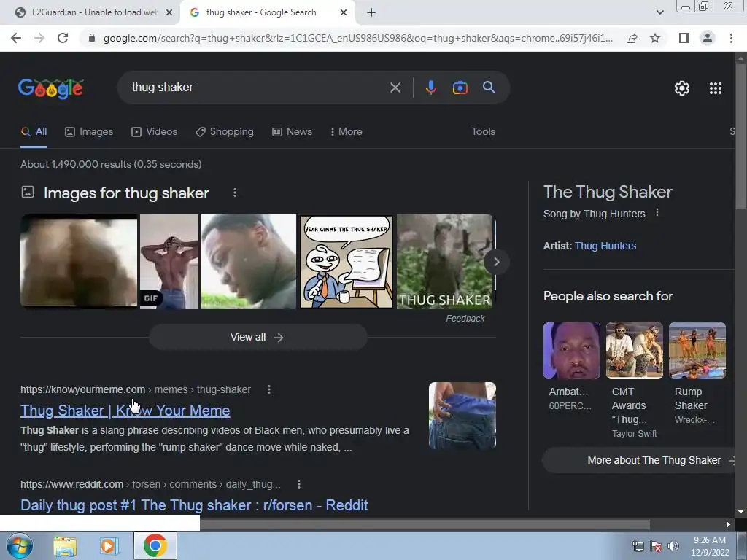Bookmark this tab with star icon

pos(655,38)
